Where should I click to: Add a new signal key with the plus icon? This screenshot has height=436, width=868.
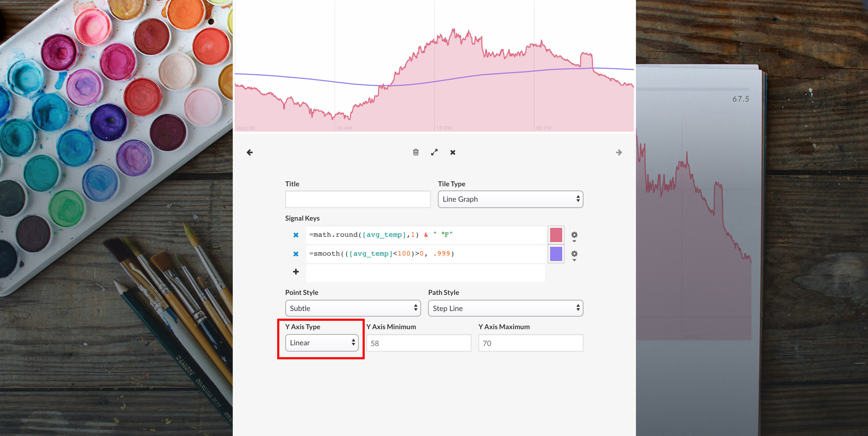[296, 272]
